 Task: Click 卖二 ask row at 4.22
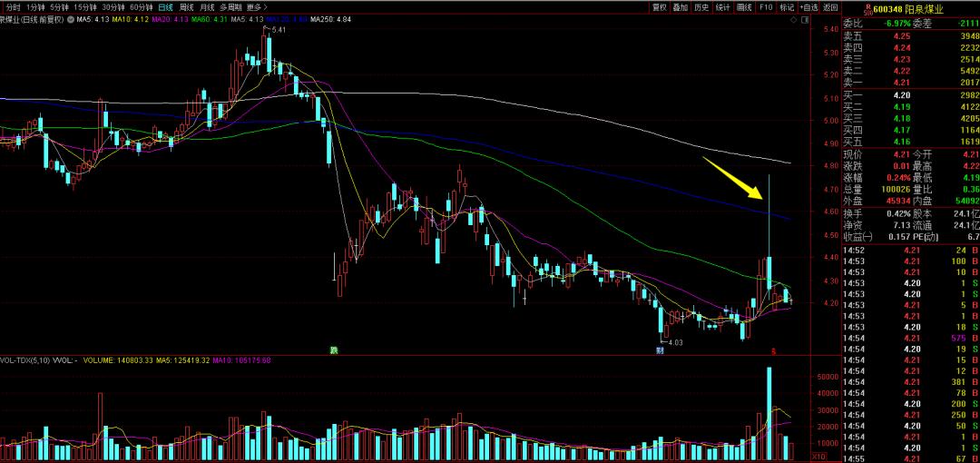[x=911, y=72]
